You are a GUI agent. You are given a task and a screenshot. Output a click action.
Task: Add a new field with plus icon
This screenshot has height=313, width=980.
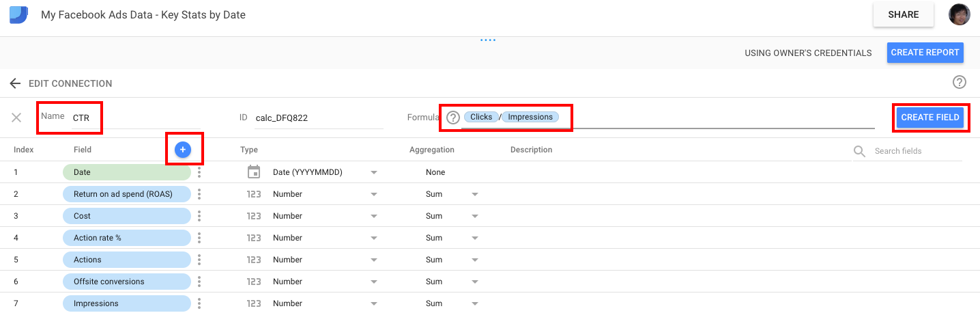(183, 150)
